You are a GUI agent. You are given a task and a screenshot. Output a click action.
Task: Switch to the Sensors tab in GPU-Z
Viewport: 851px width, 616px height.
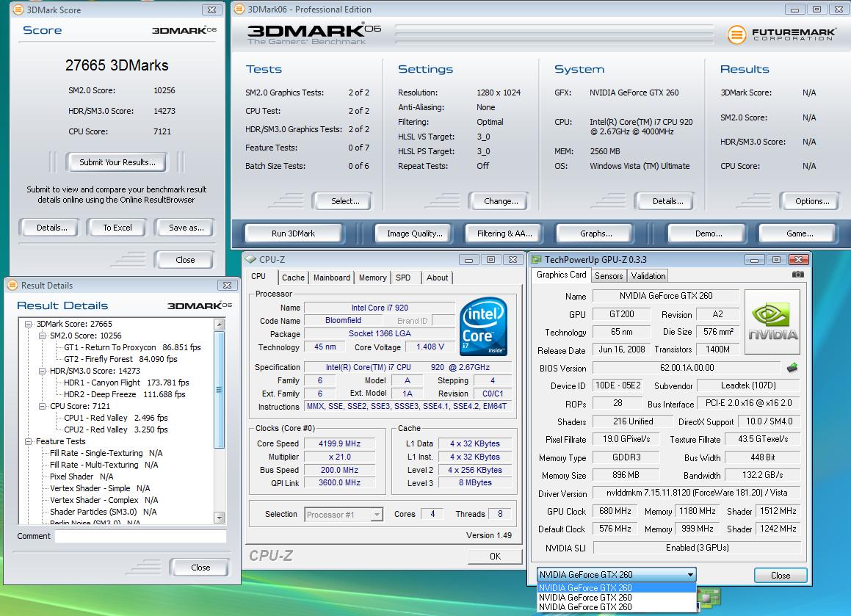(x=609, y=276)
